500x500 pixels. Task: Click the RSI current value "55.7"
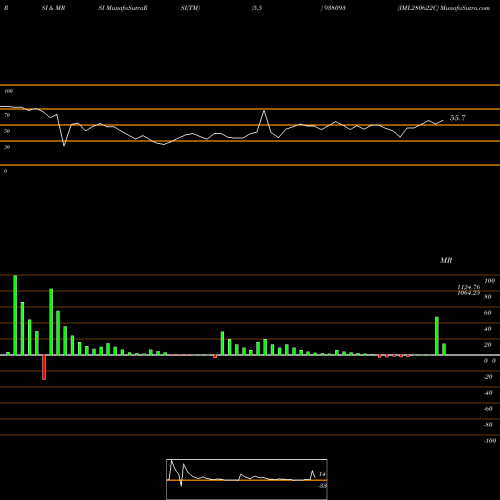[x=458, y=118]
